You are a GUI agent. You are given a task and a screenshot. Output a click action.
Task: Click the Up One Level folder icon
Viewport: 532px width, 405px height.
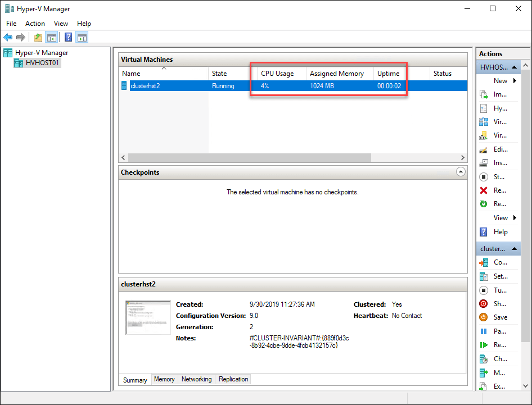[x=38, y=37]
